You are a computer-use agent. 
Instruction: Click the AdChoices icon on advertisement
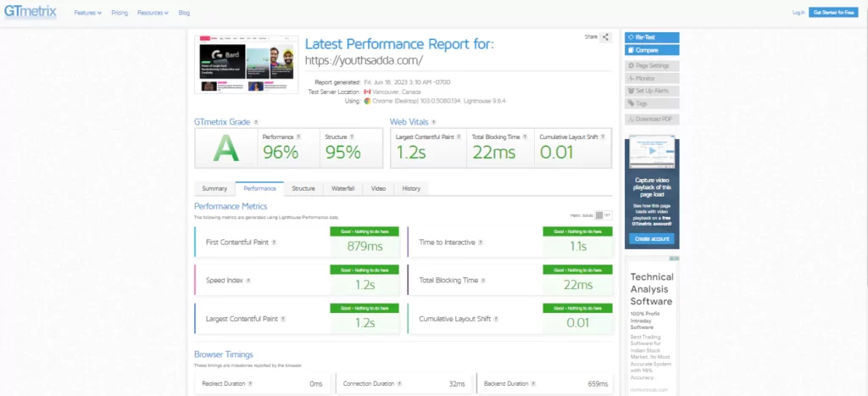[x=674, y=259]
